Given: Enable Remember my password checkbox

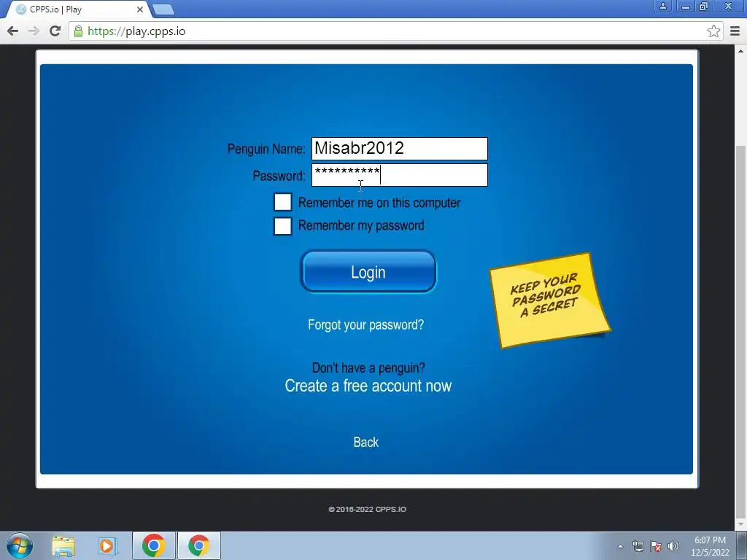Looking at the screenshot, I should tap(283, 226).
